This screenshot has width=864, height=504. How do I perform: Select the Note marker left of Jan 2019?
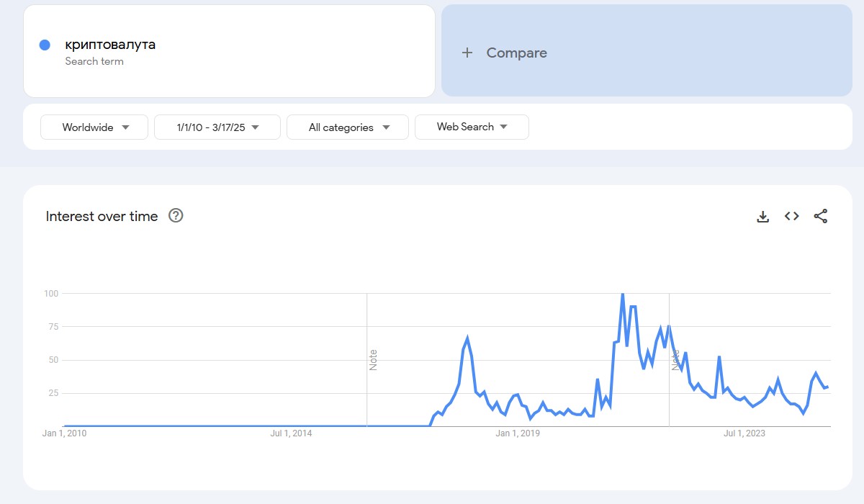point(373,359)
